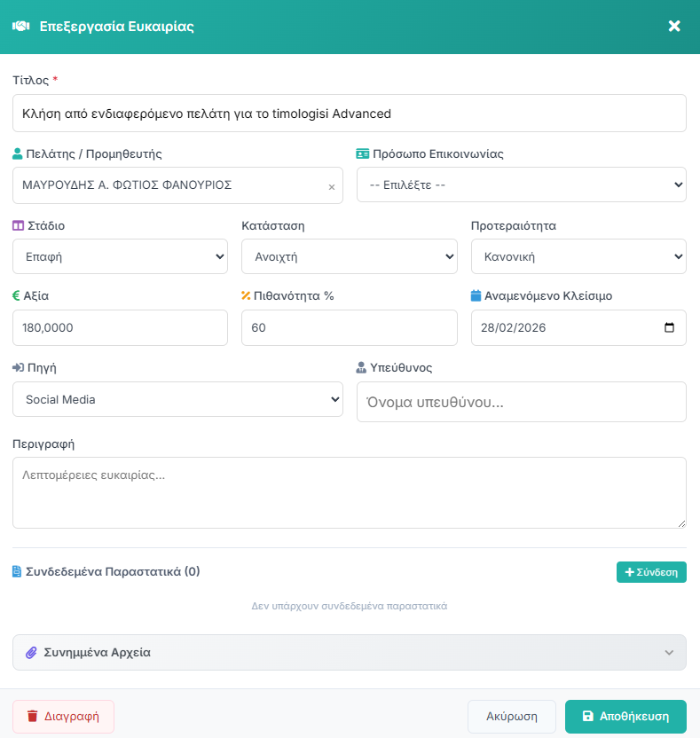Cancel editing with the Ακύρωση button
The width and height of the screenshot is (700, 738).
[511, 717]
